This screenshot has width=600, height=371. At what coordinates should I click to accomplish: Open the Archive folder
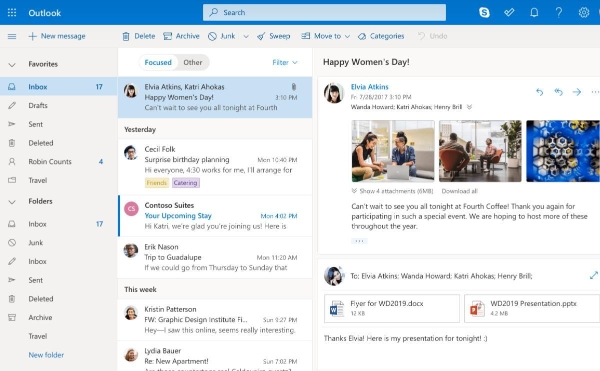tap(59, 318)
